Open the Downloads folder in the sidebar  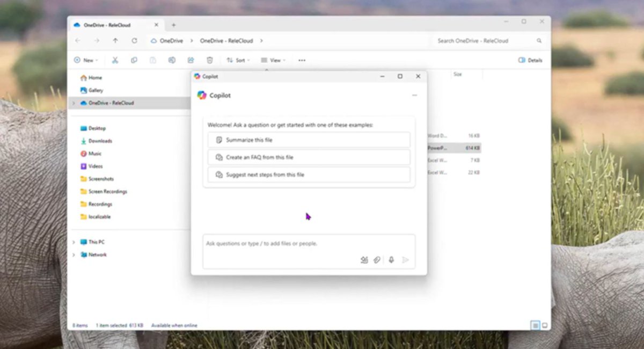[x=96, y=141]
